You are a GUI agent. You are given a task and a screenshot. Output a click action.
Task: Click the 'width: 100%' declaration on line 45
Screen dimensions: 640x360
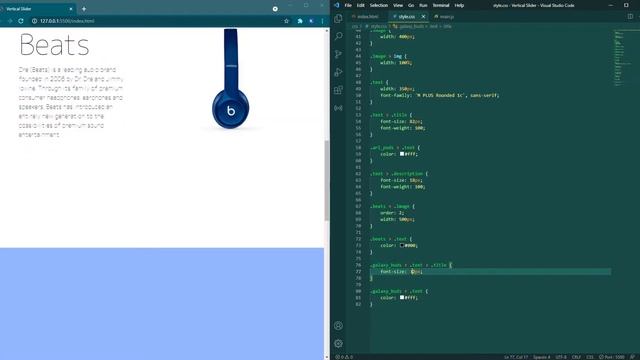point(396,62)
